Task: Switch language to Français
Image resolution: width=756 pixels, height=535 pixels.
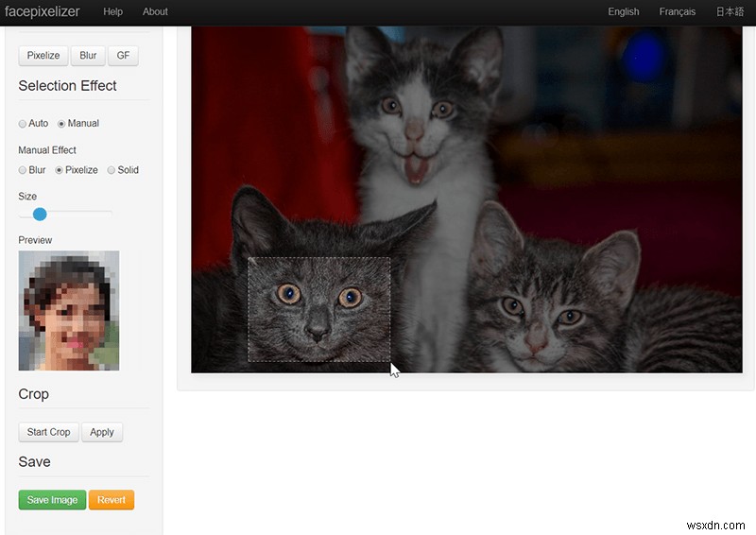Action: click(x=677, y=11)
